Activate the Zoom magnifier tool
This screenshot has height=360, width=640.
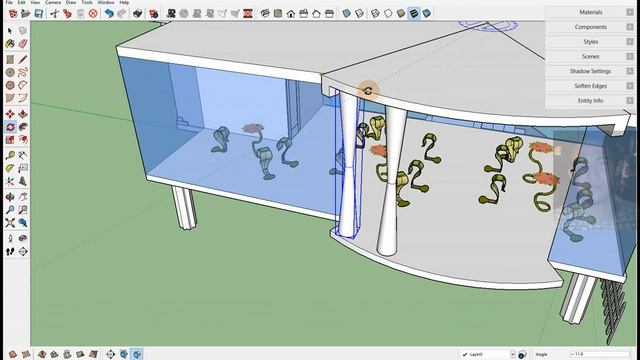point(10,210)
